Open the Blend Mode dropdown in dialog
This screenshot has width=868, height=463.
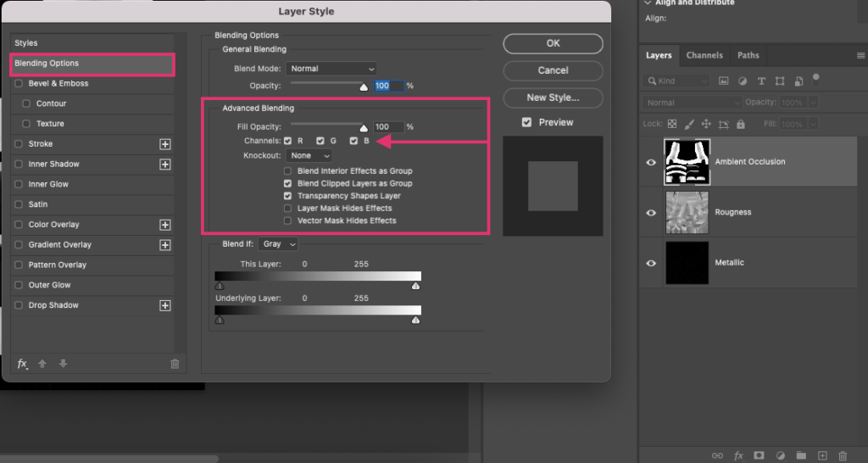pyautogui.click(x=331, y=69)
